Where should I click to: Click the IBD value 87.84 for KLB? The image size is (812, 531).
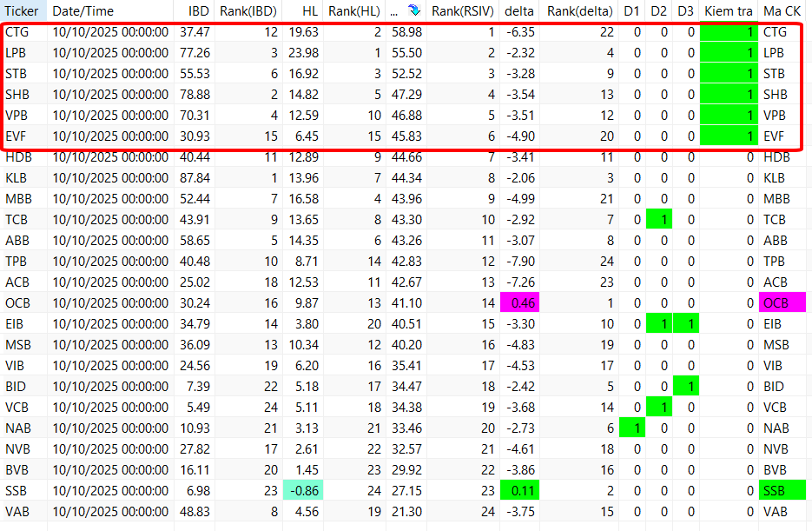pyautogui.click(x=195, y=178)
